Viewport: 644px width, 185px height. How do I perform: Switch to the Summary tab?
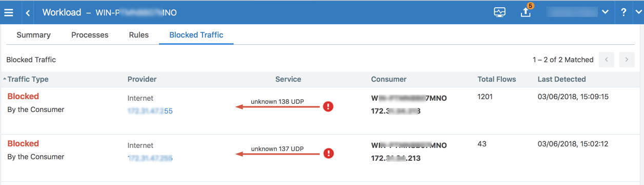(x=33, y=35)
